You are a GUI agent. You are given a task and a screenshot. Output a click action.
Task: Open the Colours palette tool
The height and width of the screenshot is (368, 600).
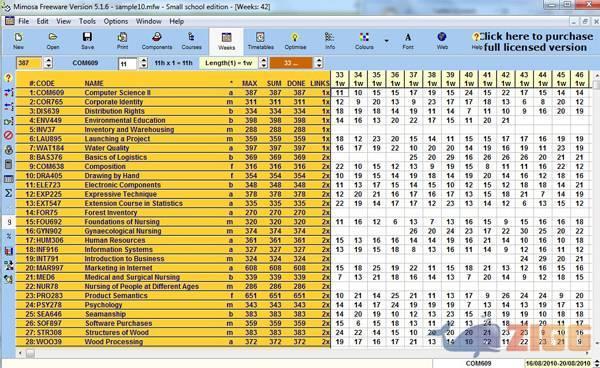pyautogui.click(x=364, y=41)
